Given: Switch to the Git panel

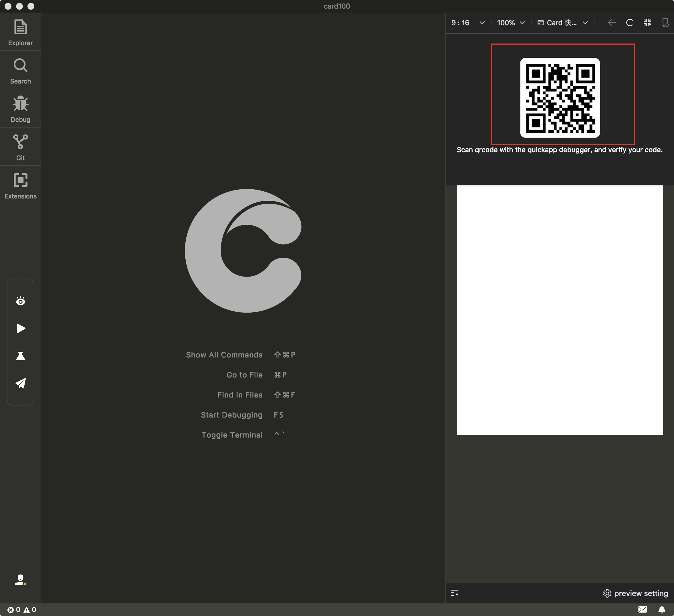Looking at the screenshot, I should tap(20, 147).
